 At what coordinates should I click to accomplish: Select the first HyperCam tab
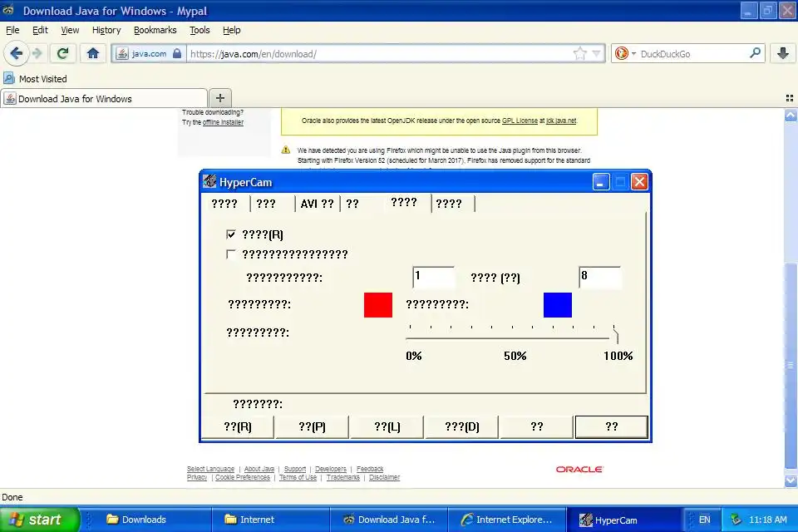coord(224,204)
